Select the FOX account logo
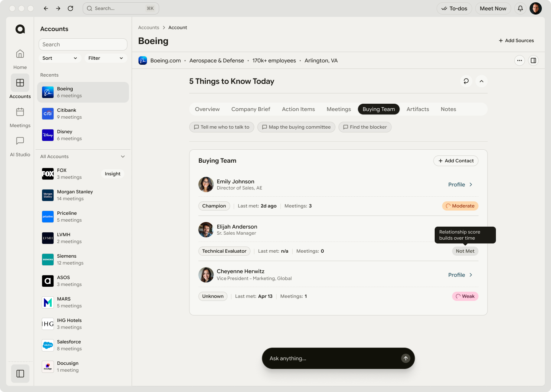This screenshot has width=551, height=392. (x=48, y=174)
